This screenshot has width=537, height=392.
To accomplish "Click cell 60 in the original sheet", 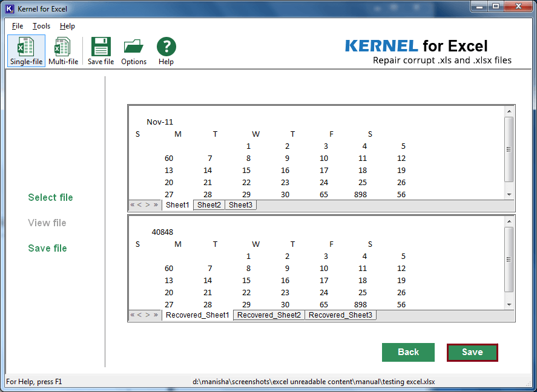I will [x=169, y=158].
